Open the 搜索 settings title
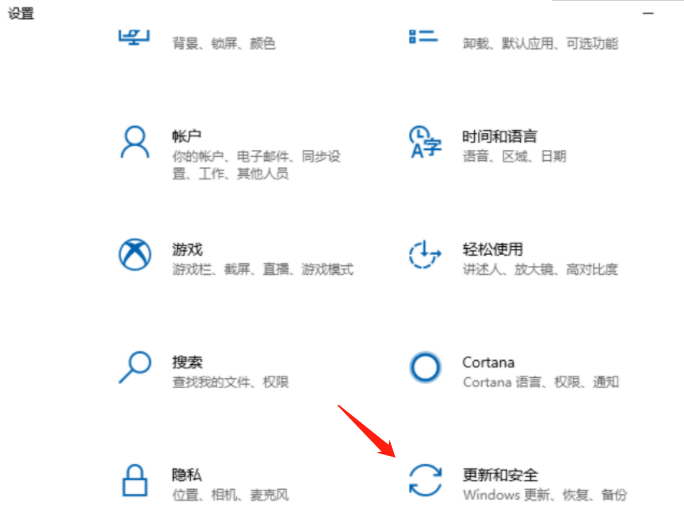The image size is (684, 513). pyautogui.click(x=187, y=362)
